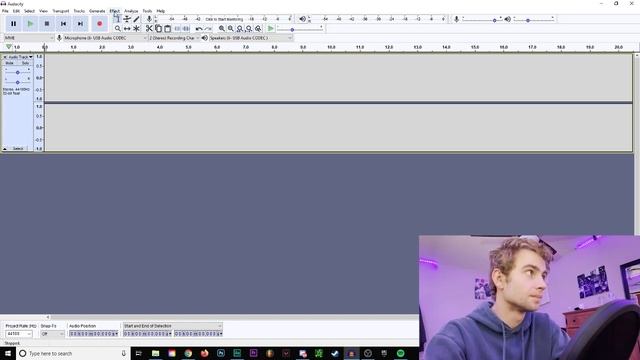Skip to the start of the project

64,24
